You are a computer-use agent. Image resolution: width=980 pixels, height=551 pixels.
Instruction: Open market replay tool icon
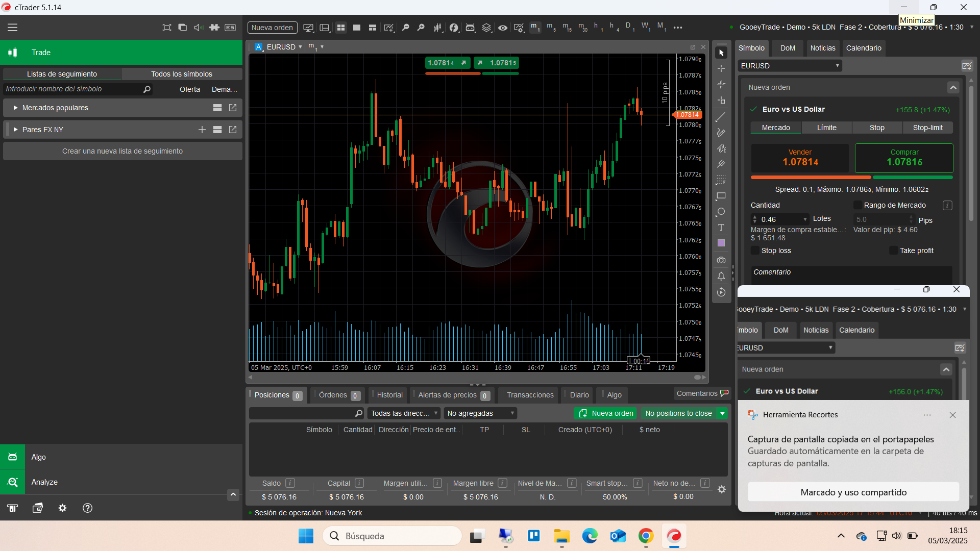tap(721, 292)
